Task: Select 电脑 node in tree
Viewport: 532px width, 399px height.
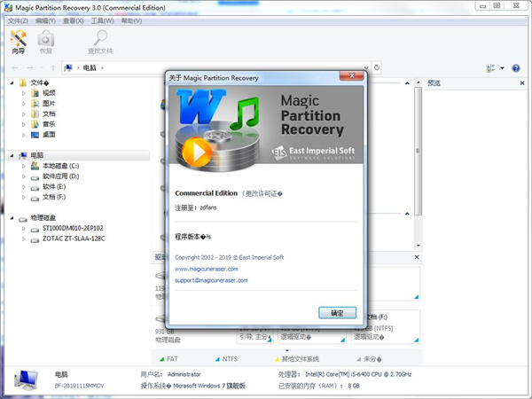Action: coord(37,155)
